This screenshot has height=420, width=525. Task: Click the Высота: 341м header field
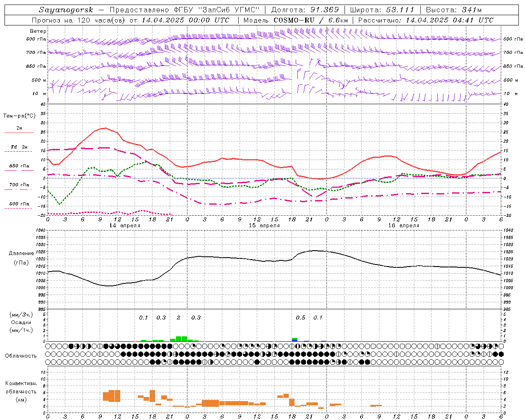click(454, 10)
